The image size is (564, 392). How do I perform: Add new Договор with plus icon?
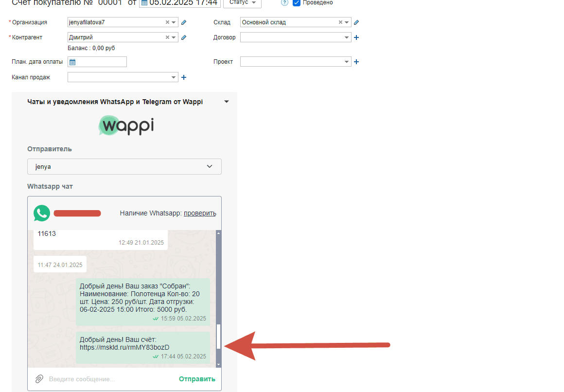click(x=356, y=37)
